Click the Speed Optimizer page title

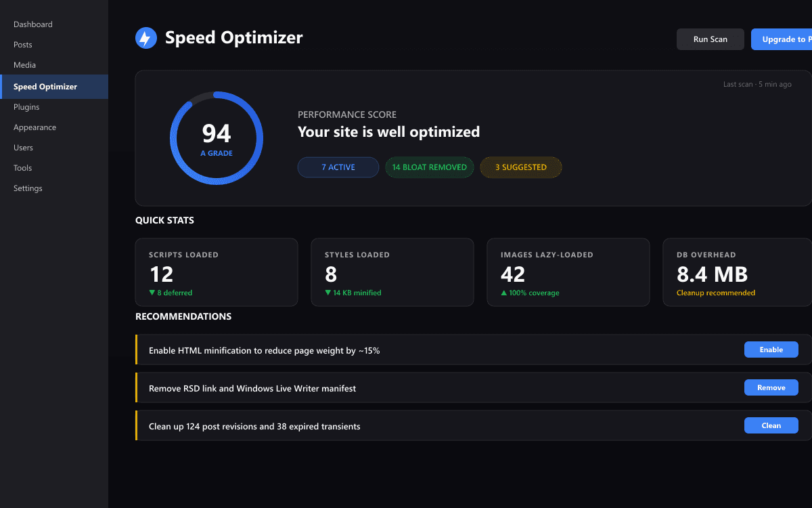pyautogui.click(x=234, y=38)
